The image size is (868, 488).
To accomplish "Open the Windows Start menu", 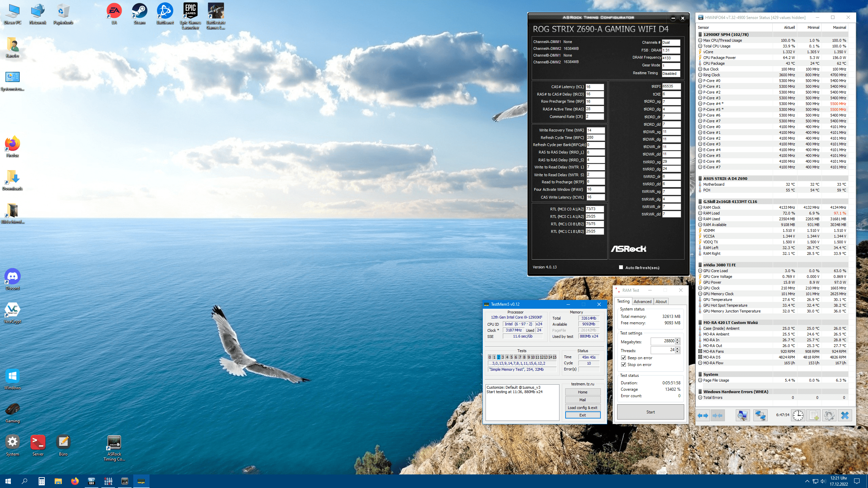I will point(8,481).
